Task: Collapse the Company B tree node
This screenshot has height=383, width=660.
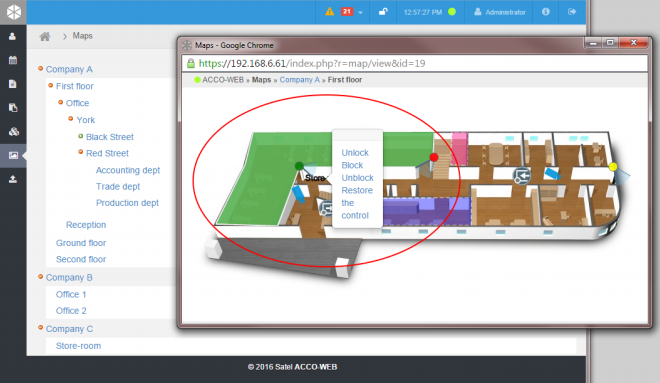Action: tap(40, 277)
